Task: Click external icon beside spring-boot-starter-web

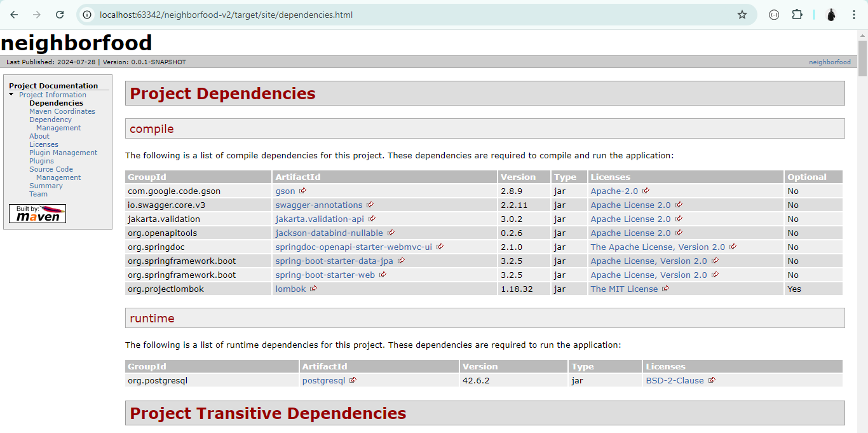Action: [x=383, y=275]
